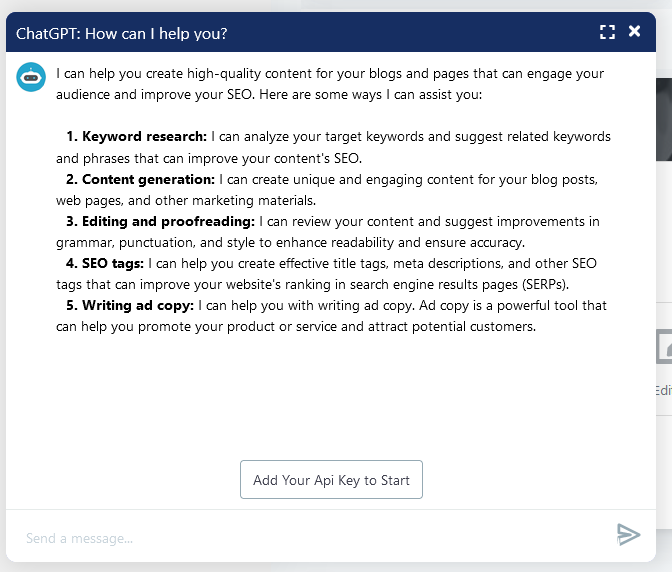Click the Editing and proofreading heading
Image resolution: width=672 pixels, height=572 pixels.
click(168, 221)
